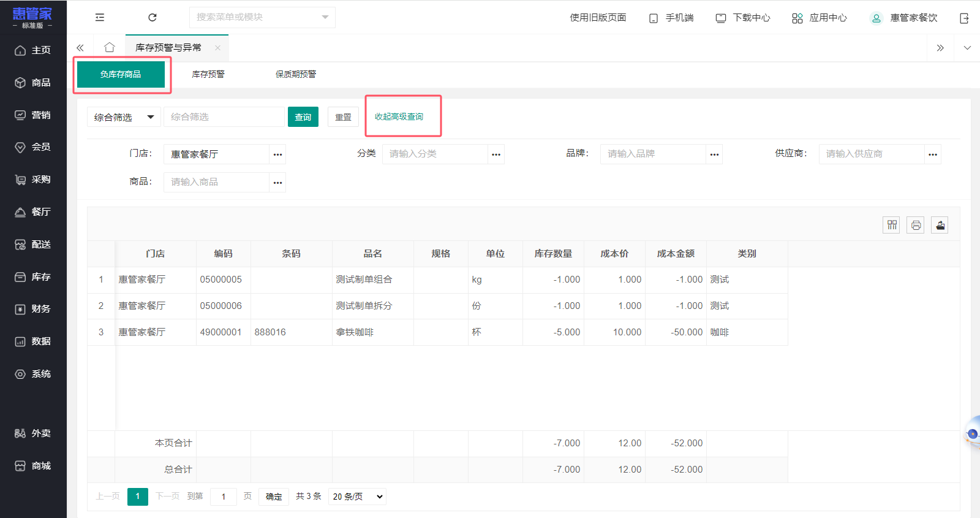Click the 查询 search button

click(x=303, y=117)
